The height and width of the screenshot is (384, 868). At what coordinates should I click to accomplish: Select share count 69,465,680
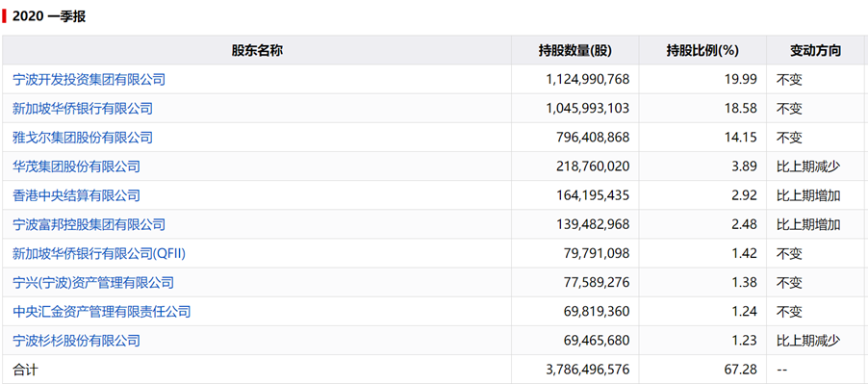597,341
